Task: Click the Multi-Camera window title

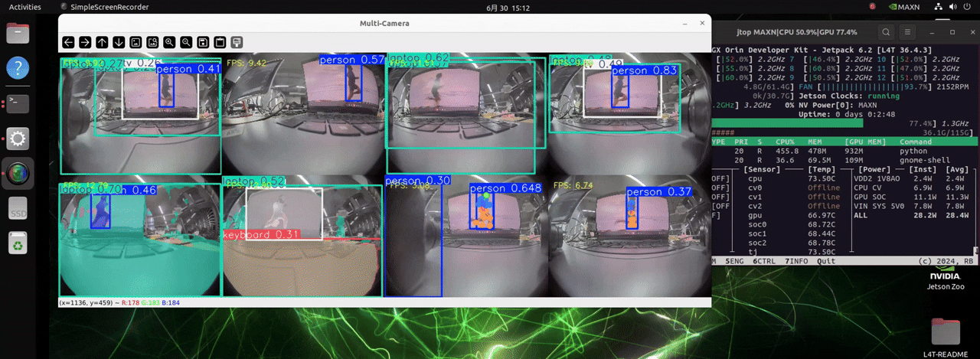Action: [384, 23]
